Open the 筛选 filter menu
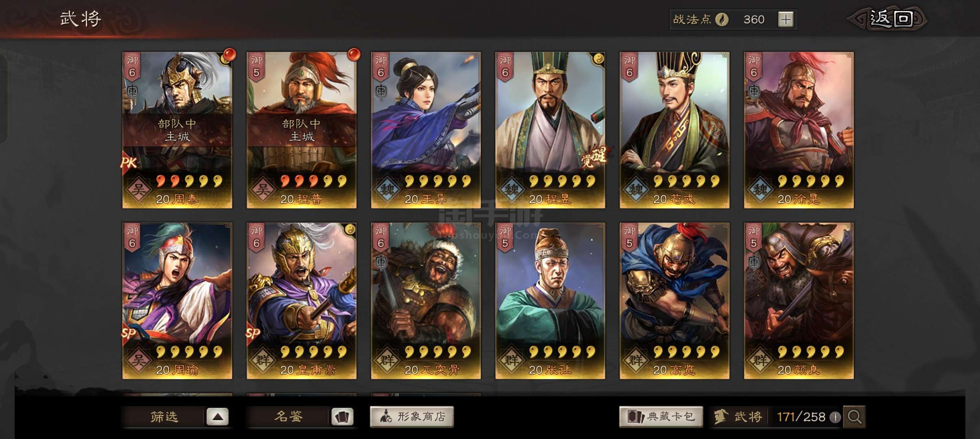 point(164,417)
